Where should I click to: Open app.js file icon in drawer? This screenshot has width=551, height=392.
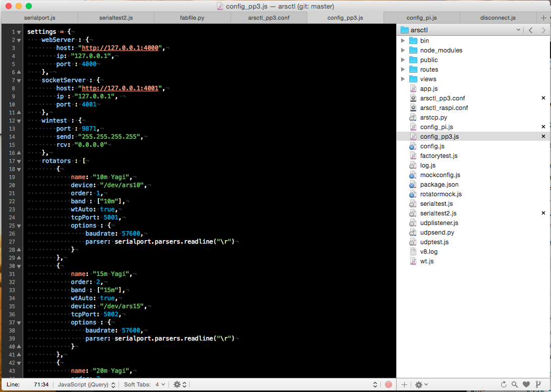click(x=413, y=88)
